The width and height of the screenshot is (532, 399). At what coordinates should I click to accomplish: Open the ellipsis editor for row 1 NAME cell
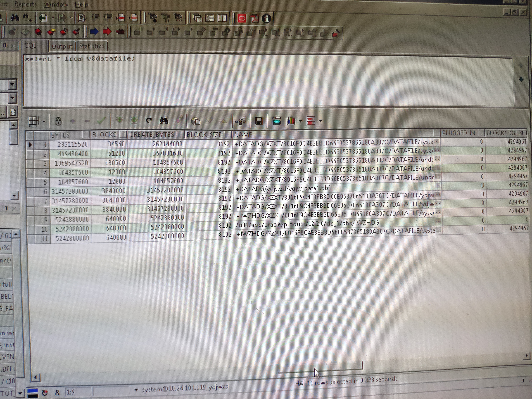pos(437,142)
